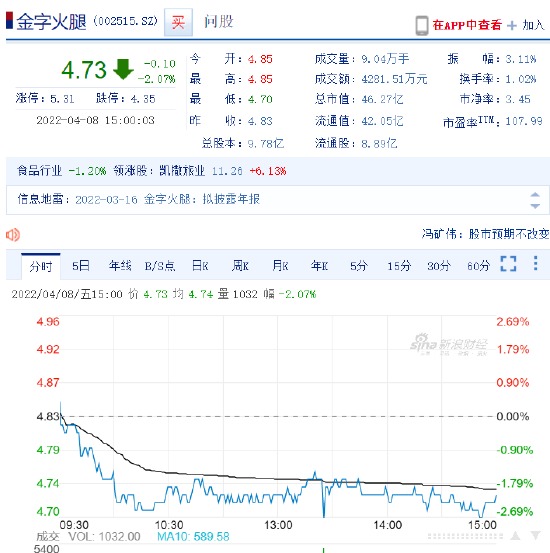550x553 pixels.
Task: Click the 买 (buy) button
Action: point(178,22)
